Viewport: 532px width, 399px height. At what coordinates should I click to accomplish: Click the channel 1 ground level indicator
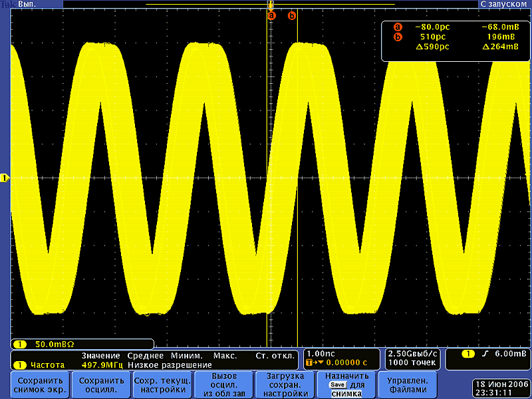(x=4, y=178)
